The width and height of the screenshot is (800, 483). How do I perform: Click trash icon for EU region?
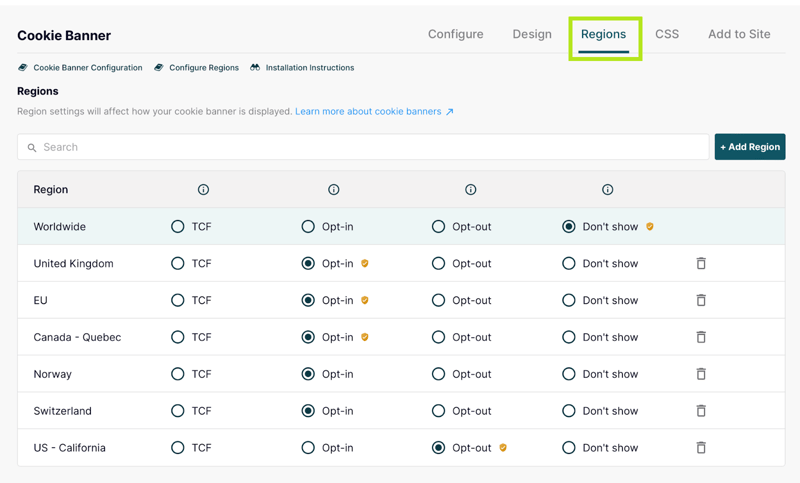pos(701,300)
